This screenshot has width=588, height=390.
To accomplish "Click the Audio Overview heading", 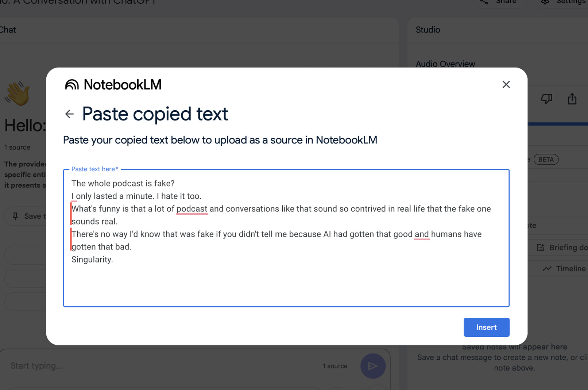I will tap(445, 64).
